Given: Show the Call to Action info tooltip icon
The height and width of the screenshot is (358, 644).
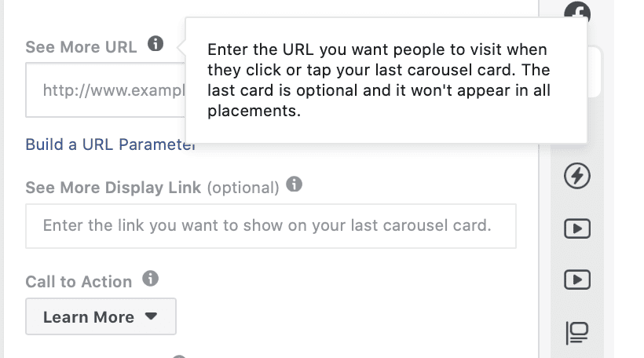Looking at the screenshot, I should pos(150,279).
